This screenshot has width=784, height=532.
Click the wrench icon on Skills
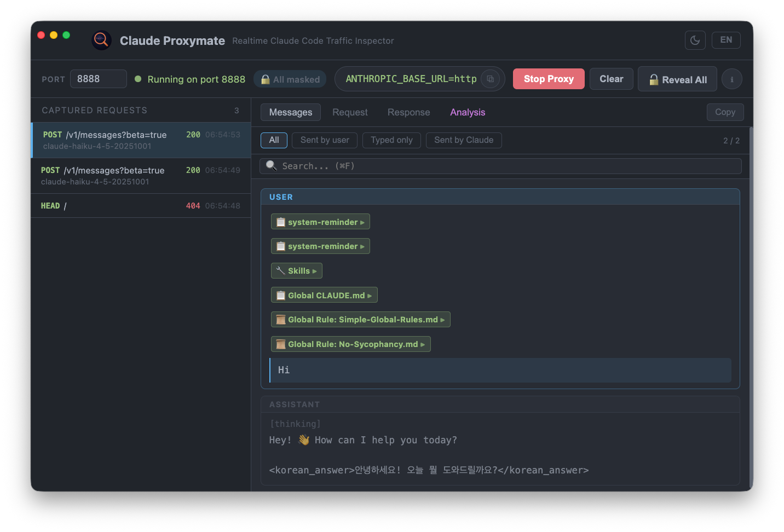click(x=281, y=270)
